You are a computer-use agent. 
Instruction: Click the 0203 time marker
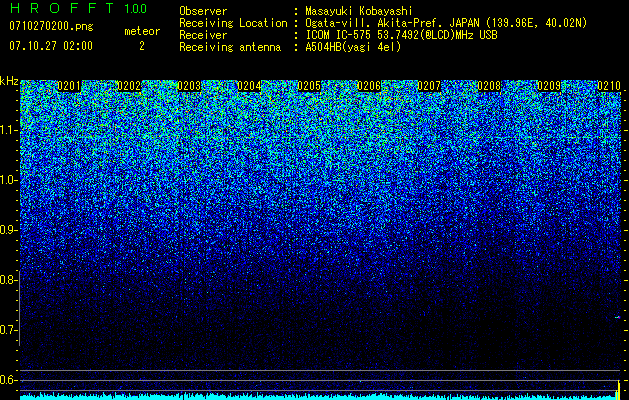189,86
